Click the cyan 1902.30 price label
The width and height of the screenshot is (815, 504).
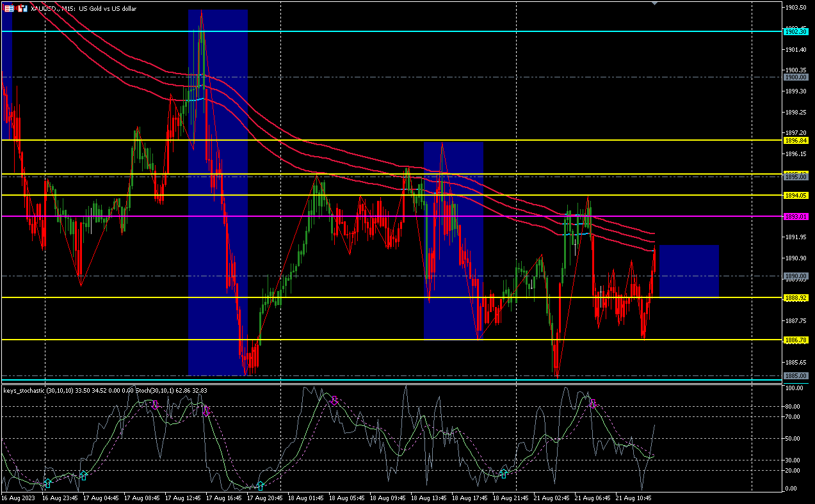[x=796, y=31]
